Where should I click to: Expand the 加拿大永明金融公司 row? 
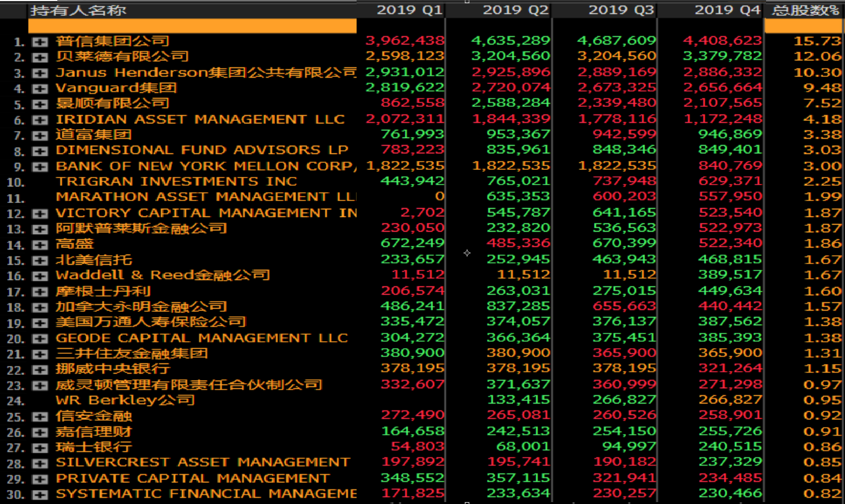40,307
